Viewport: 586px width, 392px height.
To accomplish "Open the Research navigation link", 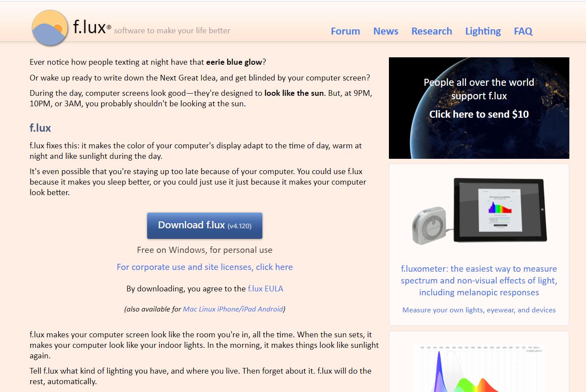I will click(431, 31).
